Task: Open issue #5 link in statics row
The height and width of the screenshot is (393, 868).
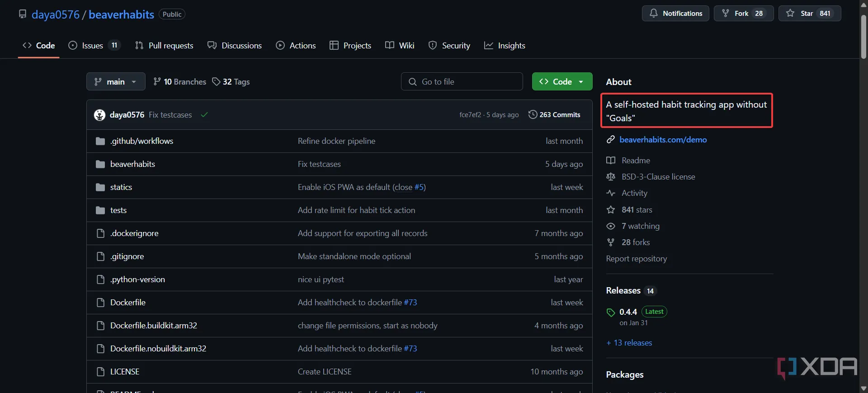Action: pyautogui.click(x=419, y=187)
